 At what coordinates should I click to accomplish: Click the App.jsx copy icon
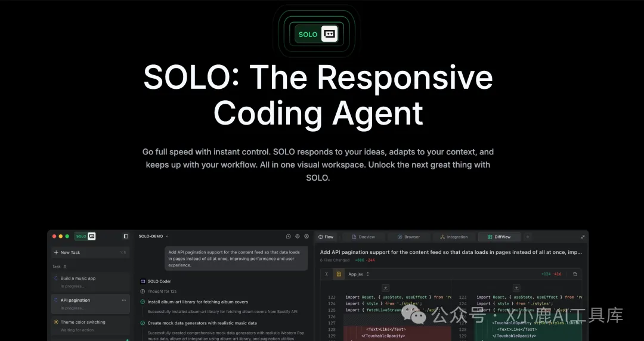pyautogui.click(x=575, y=274)
